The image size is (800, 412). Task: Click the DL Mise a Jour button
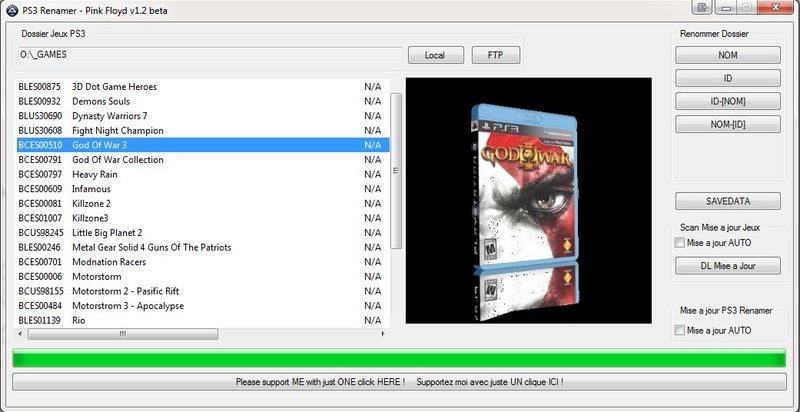(728, 266)
